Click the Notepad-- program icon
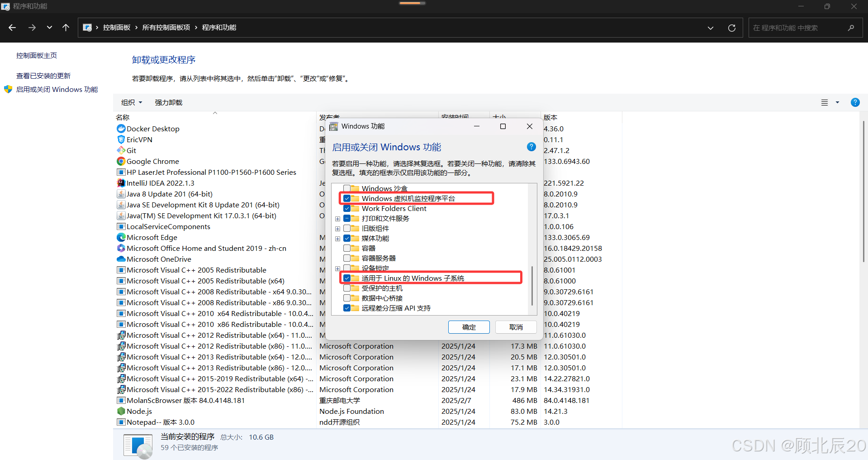The image size is (868, 460). click(x=121, y=422)
